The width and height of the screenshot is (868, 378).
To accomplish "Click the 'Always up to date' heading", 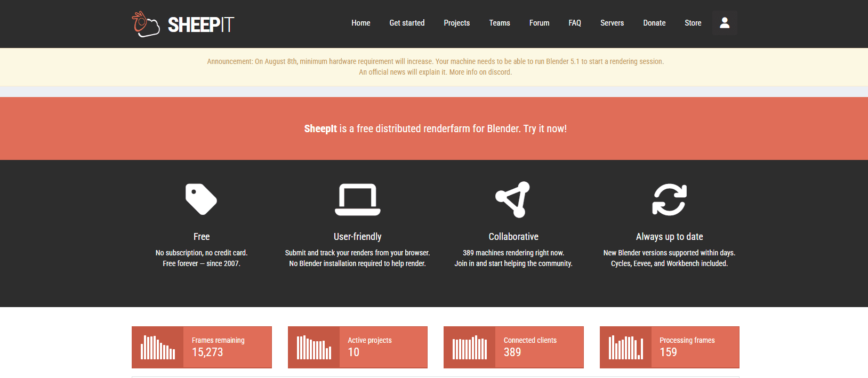I will 670,236.
